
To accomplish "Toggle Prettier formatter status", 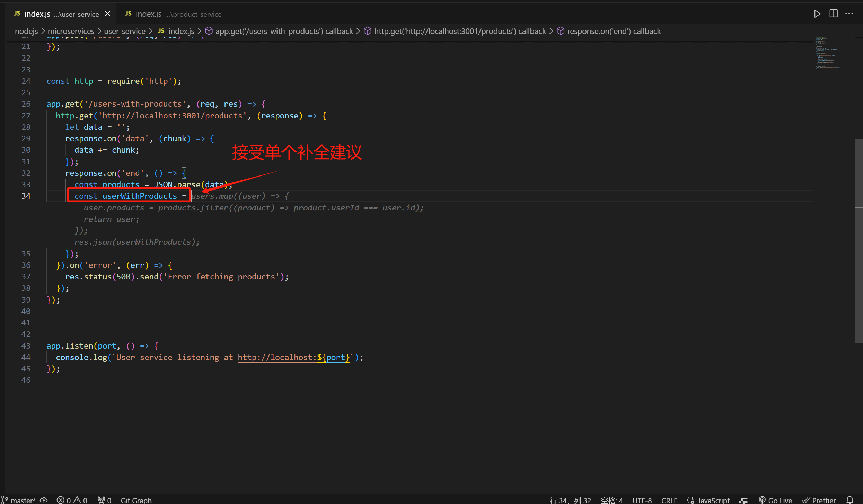I will [x=819, y=500].
